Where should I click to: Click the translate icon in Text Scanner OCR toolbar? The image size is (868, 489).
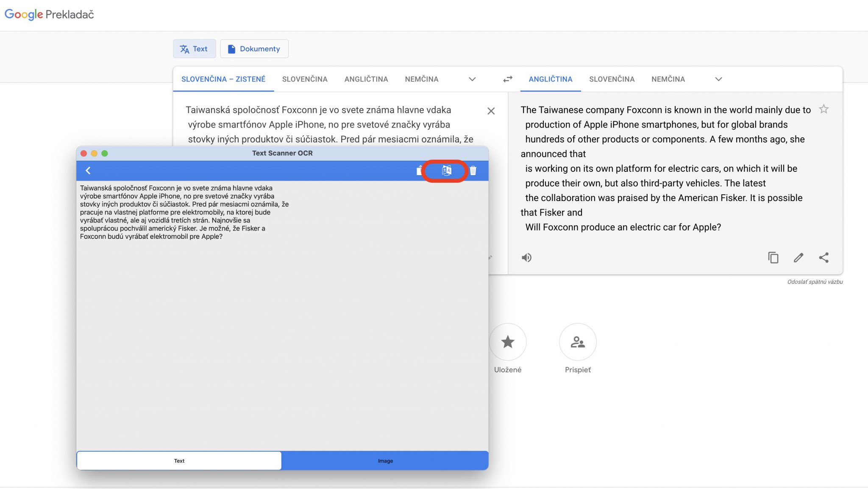[x=446, y=170]
